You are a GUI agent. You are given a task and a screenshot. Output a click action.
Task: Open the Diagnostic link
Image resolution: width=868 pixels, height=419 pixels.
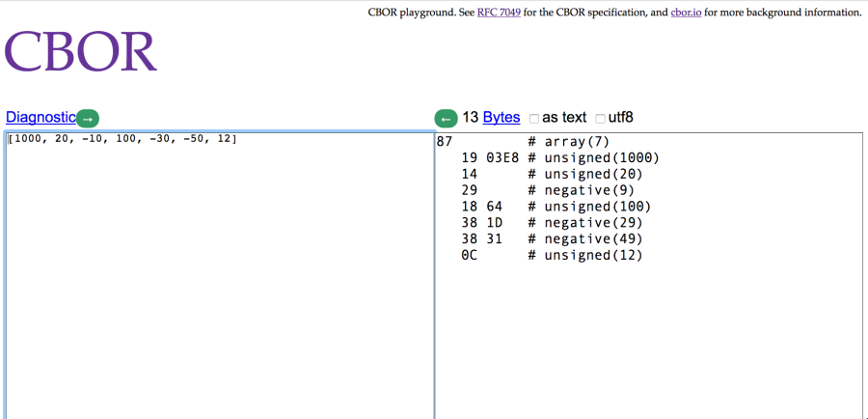click(41, 117)
